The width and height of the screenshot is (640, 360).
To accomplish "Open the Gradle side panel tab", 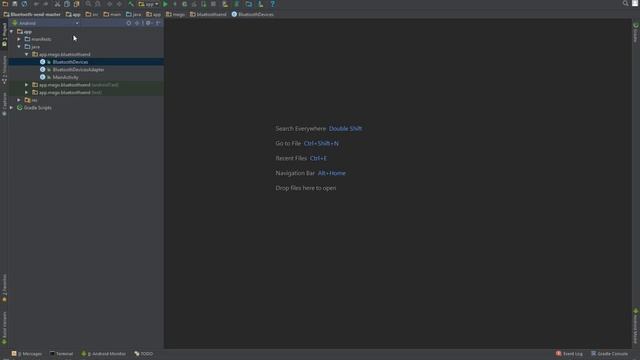I will pos(636,33).
